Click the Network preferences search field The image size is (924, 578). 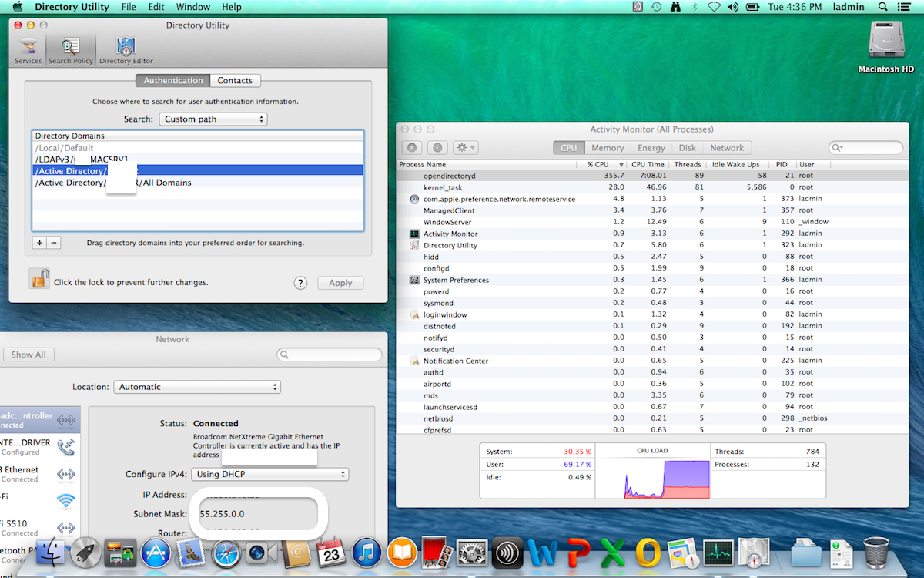[x=330, y=355]
